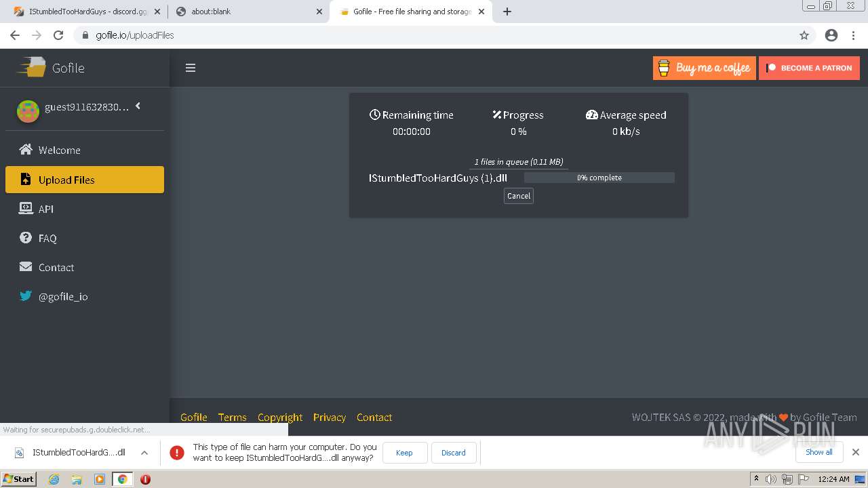Image resolution: width=868 pixels, height=488 pixels.
Task: Keep the downloaded dll file
Action: 405,453
